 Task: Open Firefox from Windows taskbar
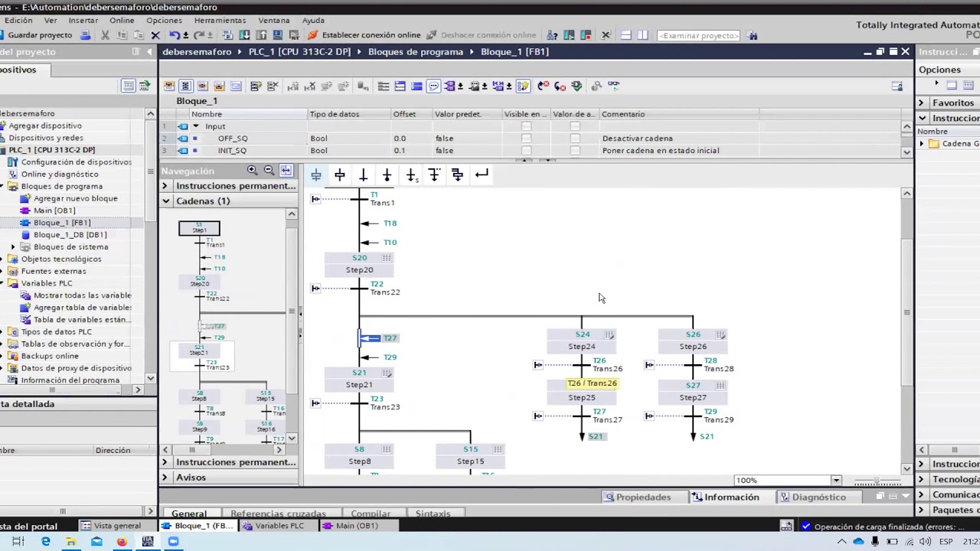[122, 542]
